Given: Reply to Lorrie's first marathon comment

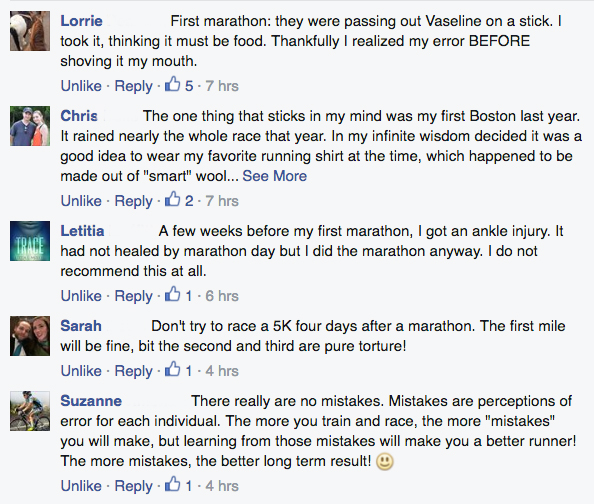Looking at the screenshot, I should tap(133, 86).
